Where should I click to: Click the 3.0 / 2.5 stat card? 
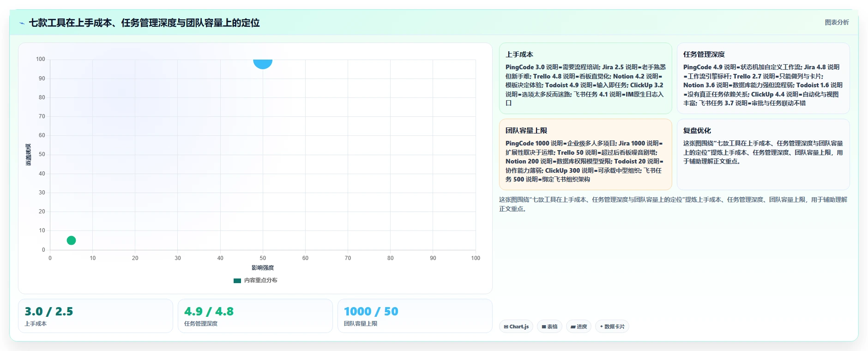point(96,316)
